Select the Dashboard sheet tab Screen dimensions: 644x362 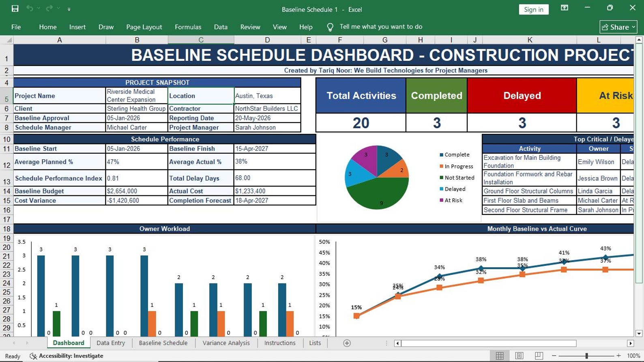tap(69, 343)
